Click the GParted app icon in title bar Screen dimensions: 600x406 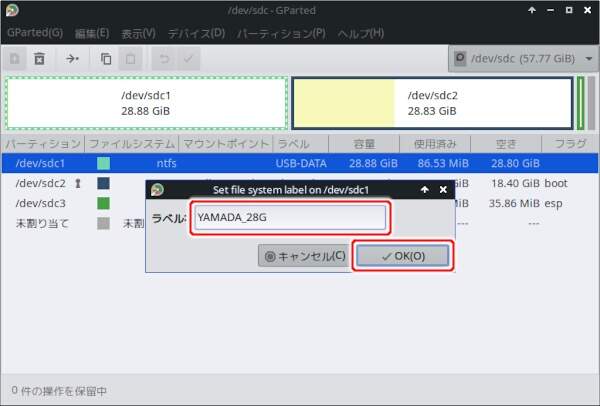[x=12, y=10]
